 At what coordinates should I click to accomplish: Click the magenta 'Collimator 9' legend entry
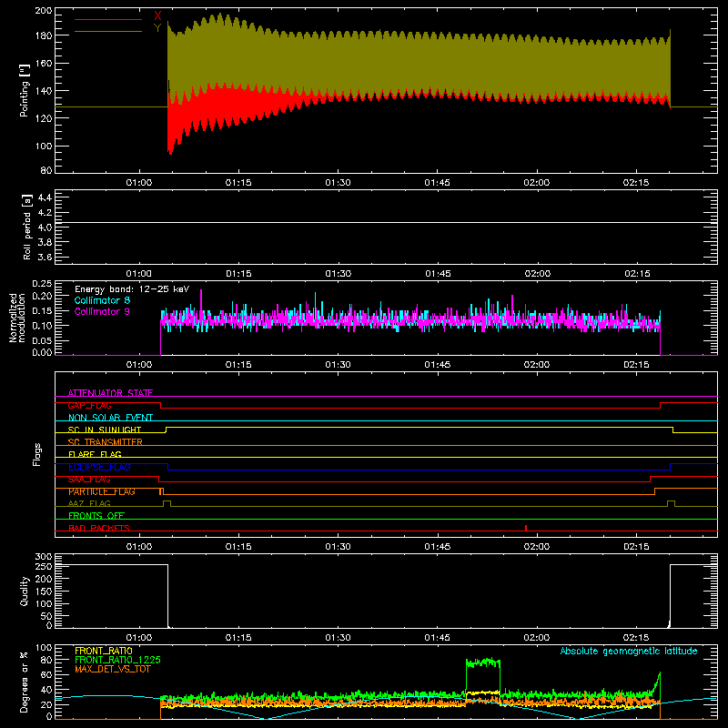102,311
